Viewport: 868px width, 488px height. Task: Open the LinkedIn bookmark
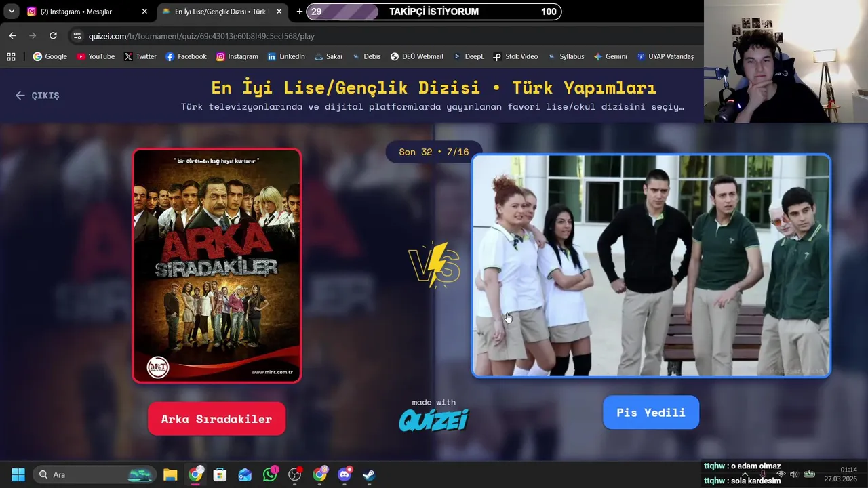[286, 57]
